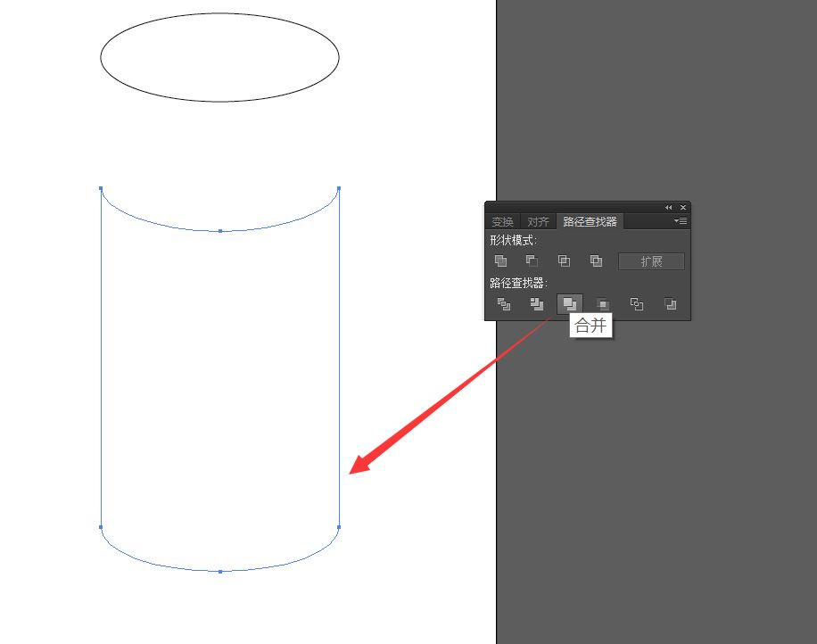Close the Pathfinder panel
Image resolution: width=817 pixels, height=644 pixels.
(683, 208)
